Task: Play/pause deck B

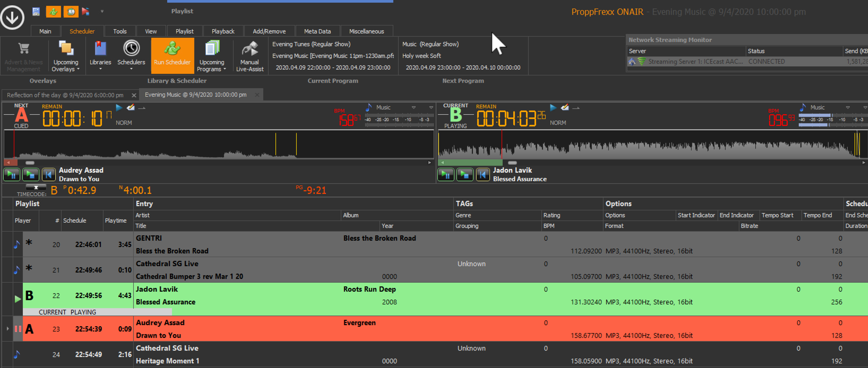Action: (446, 175)
